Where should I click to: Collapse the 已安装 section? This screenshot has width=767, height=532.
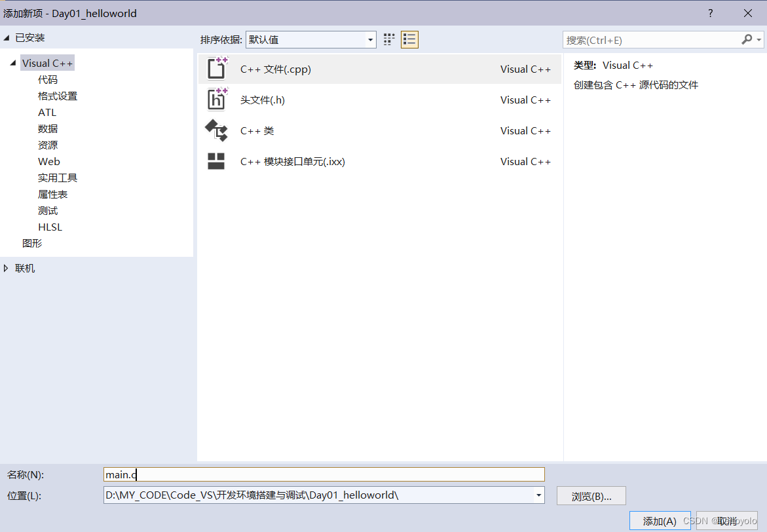click(7, 38)
